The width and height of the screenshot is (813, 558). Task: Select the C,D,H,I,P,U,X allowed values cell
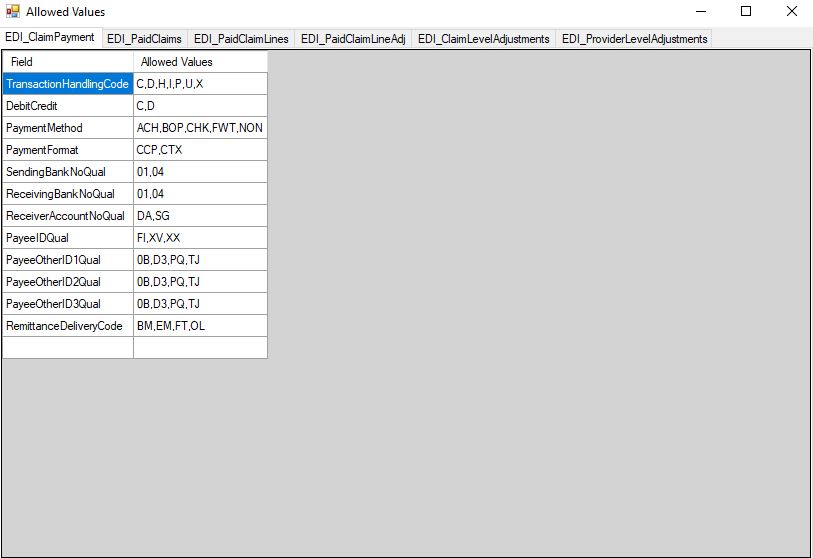click(x=201, y=84)
